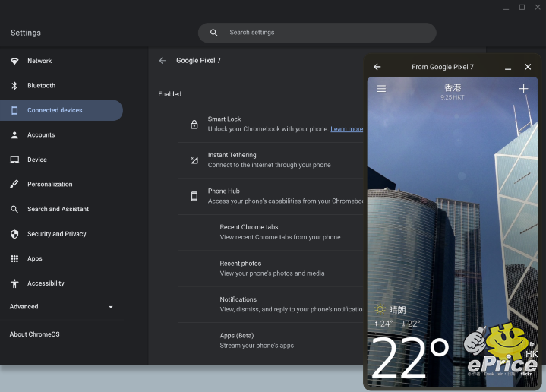Select Connected devices in sidebar

(x=62, y=110)
